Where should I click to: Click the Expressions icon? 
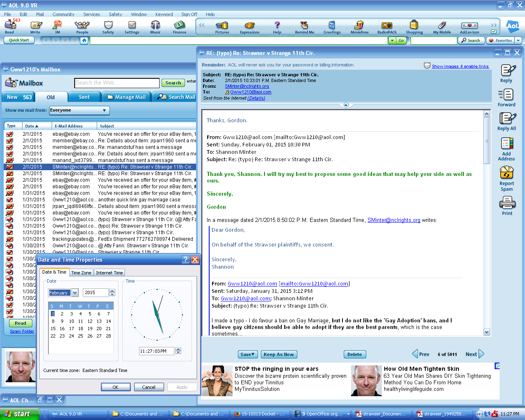click(x=250, y=27)
